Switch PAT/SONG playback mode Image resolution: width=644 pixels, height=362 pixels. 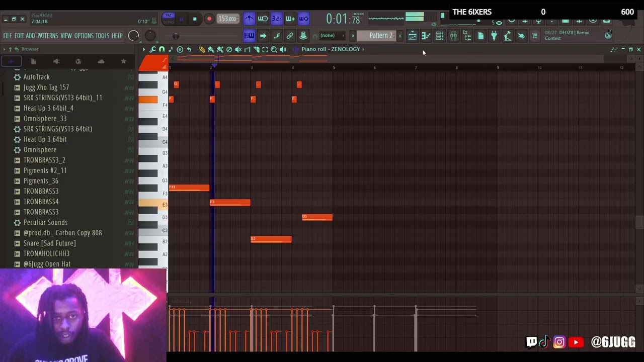click(169, 19)
